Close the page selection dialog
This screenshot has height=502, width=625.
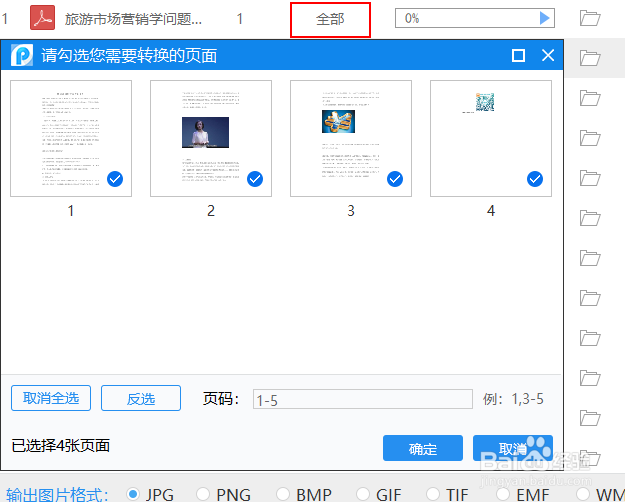pos(548,55)
